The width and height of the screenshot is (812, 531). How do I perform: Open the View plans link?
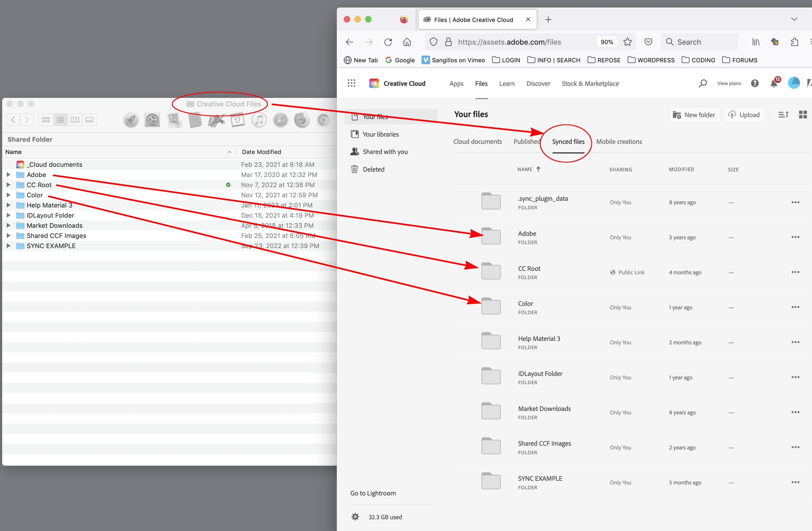coord(729,83)
